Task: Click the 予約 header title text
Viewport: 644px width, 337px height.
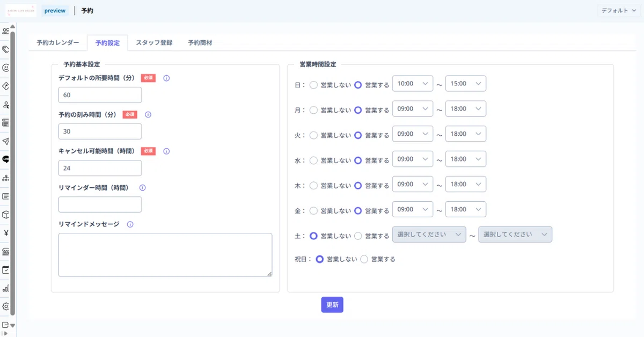Action: (x=87, y=11)
